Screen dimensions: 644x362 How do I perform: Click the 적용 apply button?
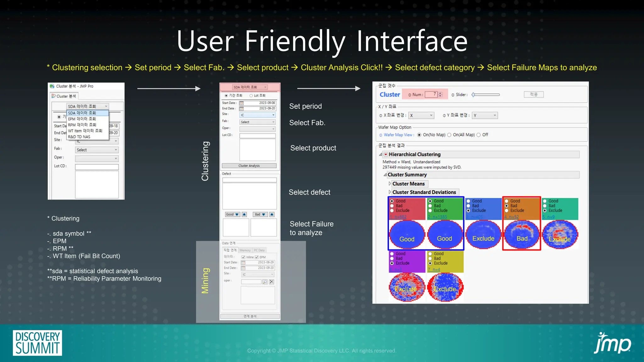coord(534,94)
